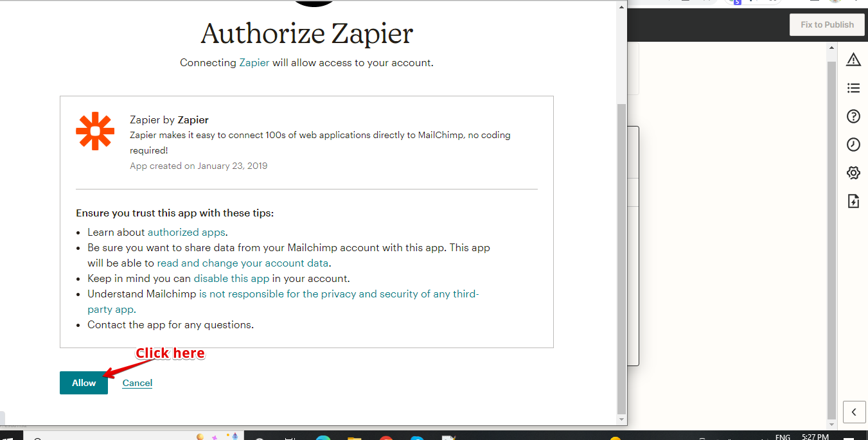Click the Zapier makes it easy description text

coord(320,143)
